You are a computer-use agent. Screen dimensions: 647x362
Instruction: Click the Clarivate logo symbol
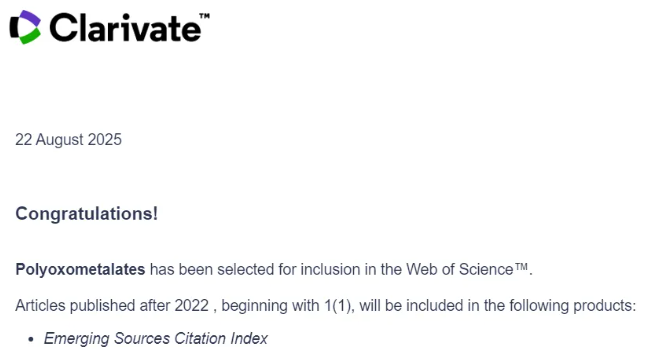pyautogui.click(x=25, y=27)
